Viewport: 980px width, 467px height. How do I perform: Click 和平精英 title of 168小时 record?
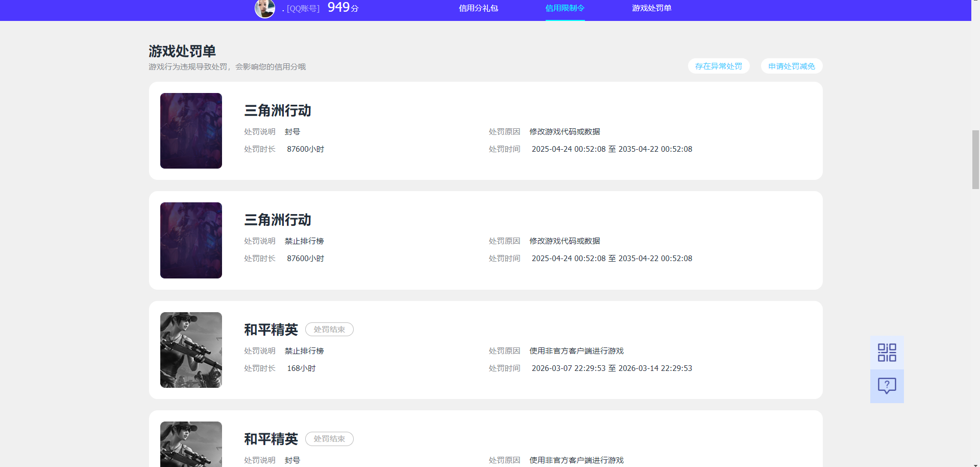tap(271, 330)
